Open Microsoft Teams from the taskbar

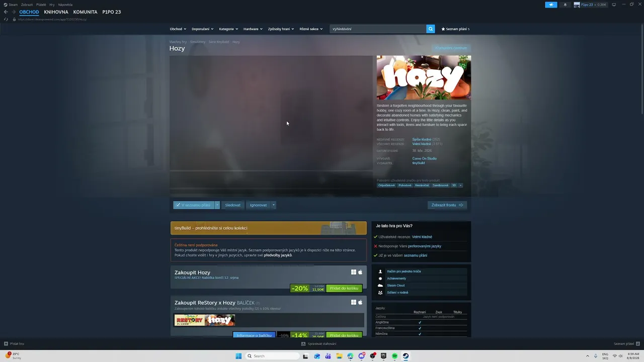[x=328, y=356]
